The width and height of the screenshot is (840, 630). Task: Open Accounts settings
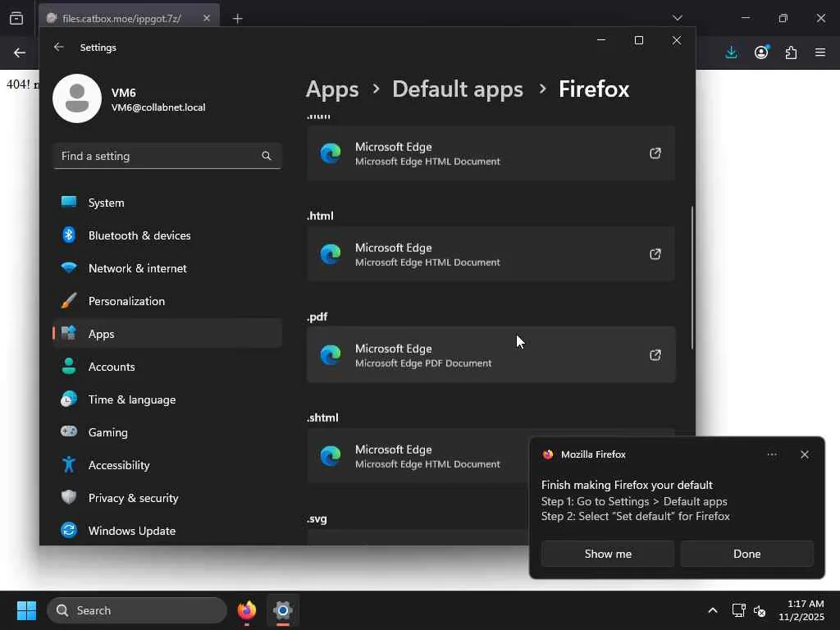click(167, 367)
